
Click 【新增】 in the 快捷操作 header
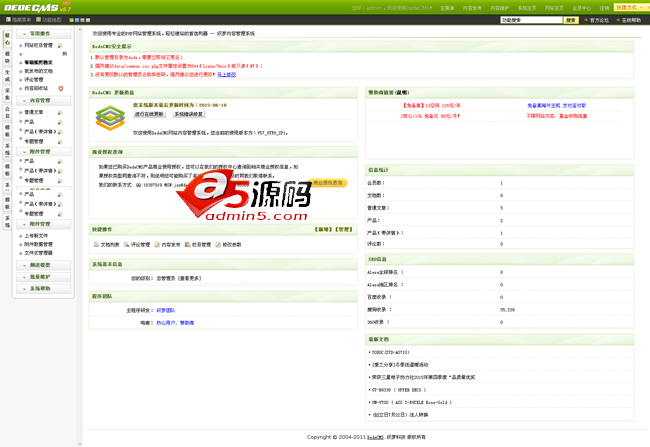pyautogui.click(x=324, y=229)
